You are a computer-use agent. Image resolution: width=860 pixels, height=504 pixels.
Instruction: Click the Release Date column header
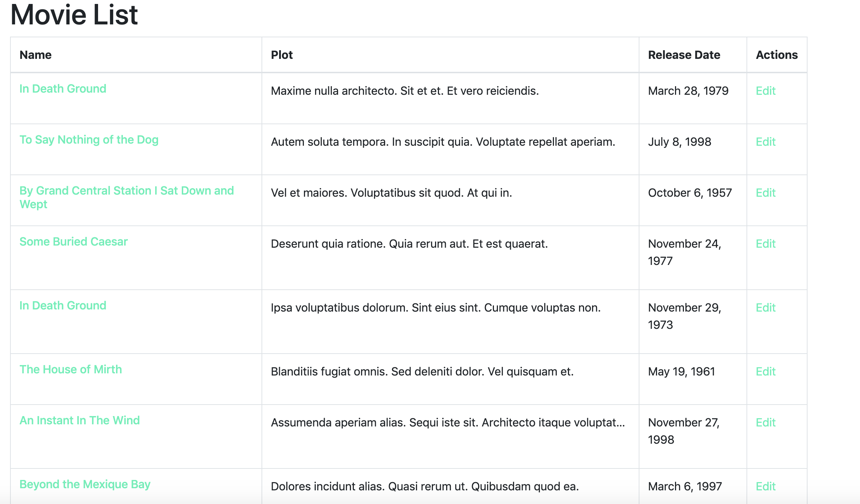pos(684,55)
